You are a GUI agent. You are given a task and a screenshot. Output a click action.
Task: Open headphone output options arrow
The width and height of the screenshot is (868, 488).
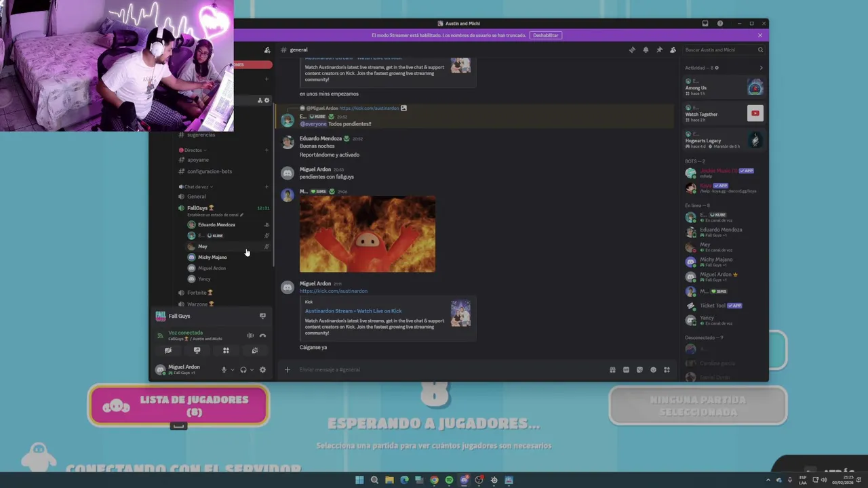coord(252,369)
